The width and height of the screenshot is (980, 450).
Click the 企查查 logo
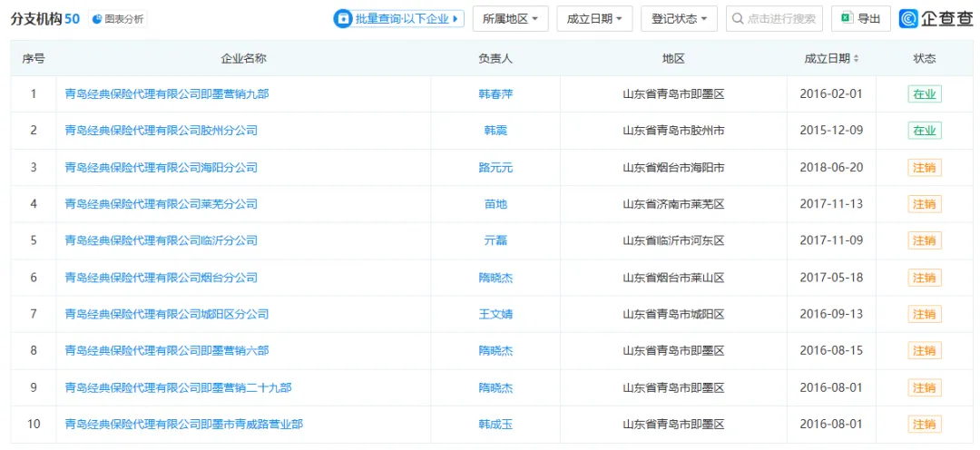[x=936, y=19]
